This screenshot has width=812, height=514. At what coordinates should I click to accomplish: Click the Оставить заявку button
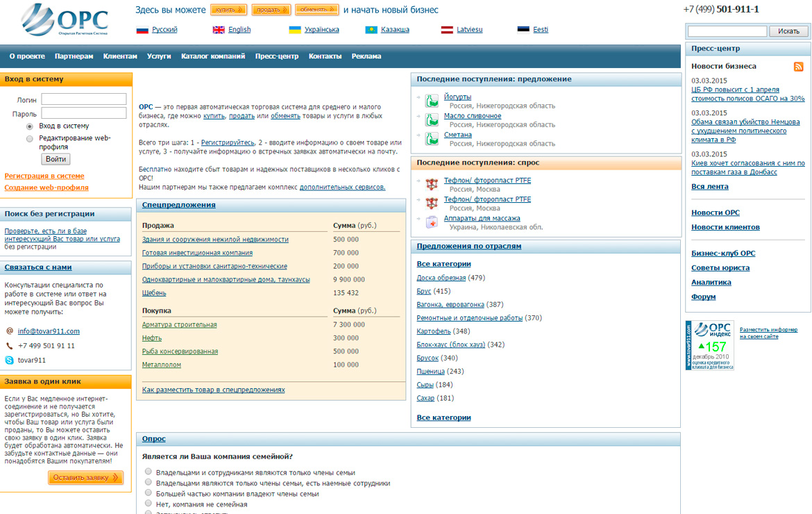point(85,478)
